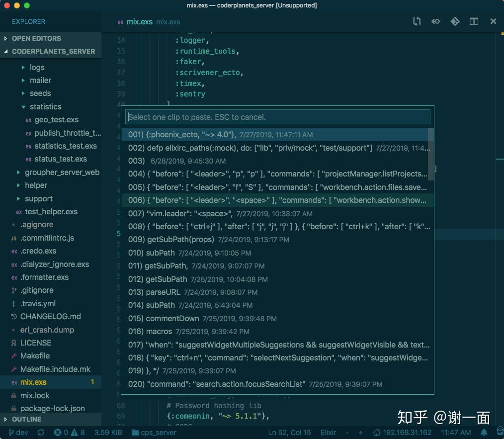Open the EXPLORER panel header
This screenshot has width=504, height=439.
[x=28, y=21]
